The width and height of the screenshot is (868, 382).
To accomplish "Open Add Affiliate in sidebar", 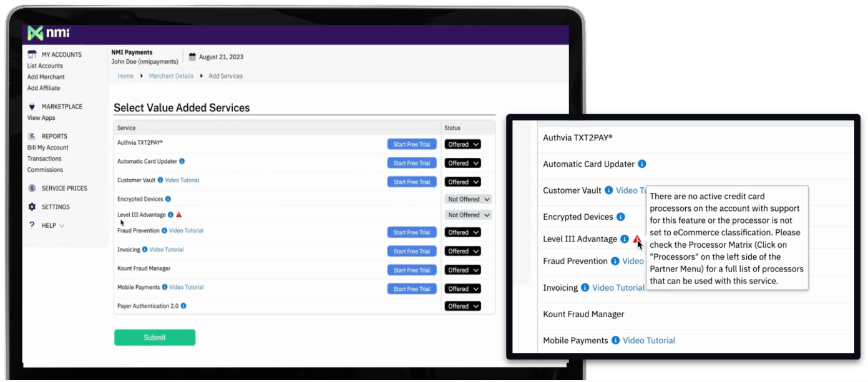I will (x=44, y=88).
